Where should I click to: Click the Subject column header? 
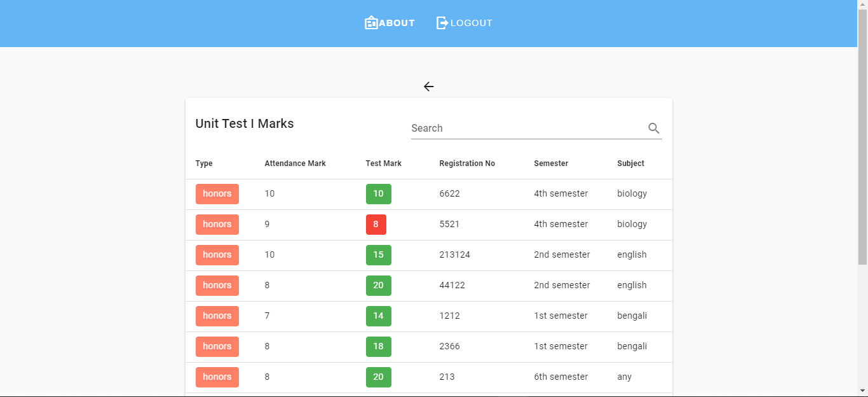630,163
